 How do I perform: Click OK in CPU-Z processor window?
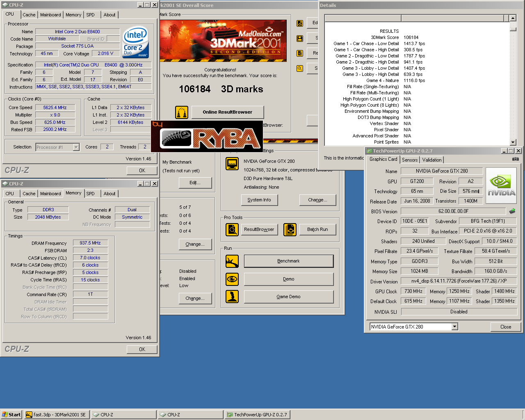point(142,171)
